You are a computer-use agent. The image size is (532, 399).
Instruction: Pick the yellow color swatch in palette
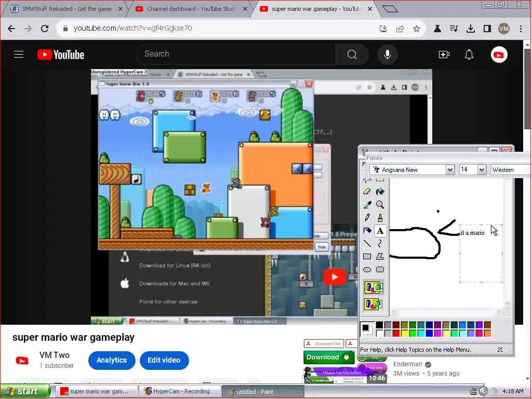404,333
